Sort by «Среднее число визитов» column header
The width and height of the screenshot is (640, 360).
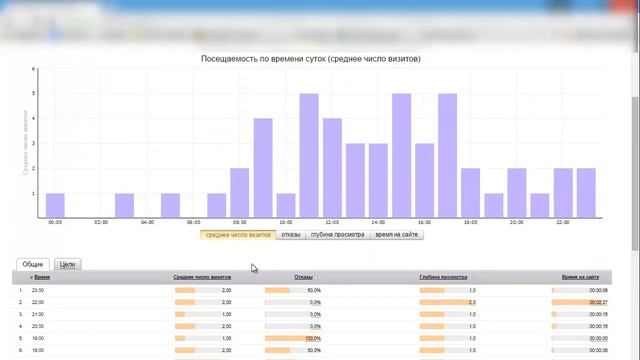pos(202,277)
